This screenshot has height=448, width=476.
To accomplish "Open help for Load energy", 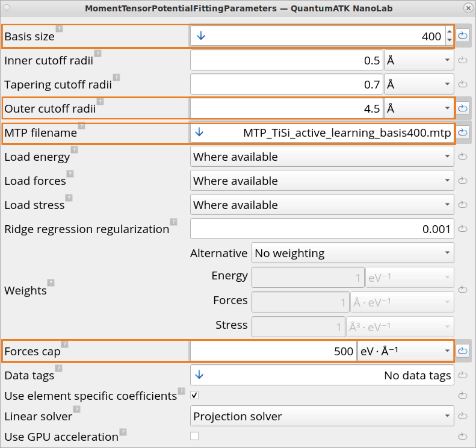I will pos(74,150).
